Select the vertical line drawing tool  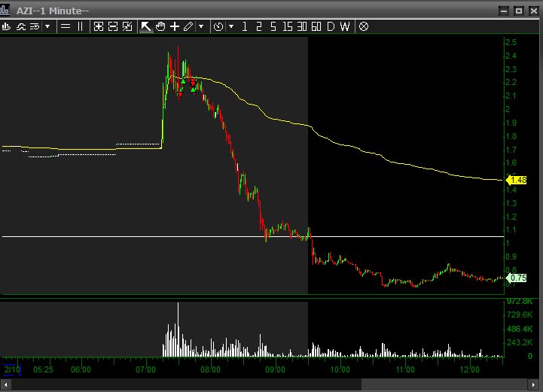pos(80,26)
